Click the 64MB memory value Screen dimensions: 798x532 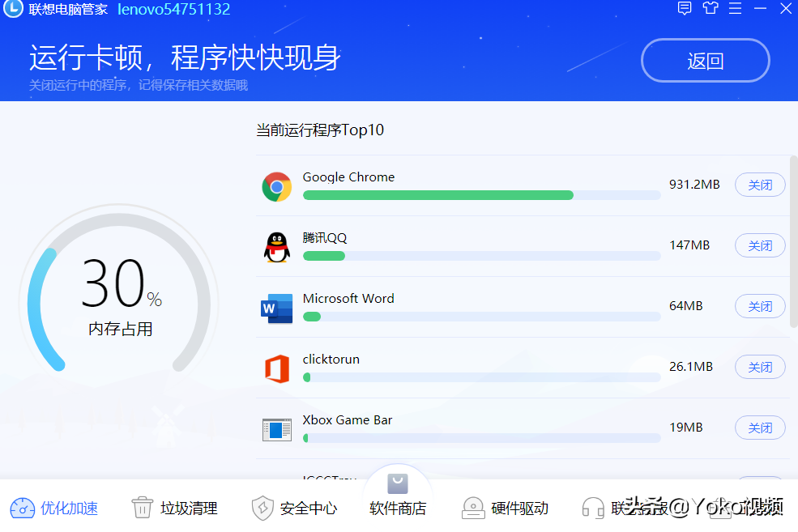(x=686, y=305)
